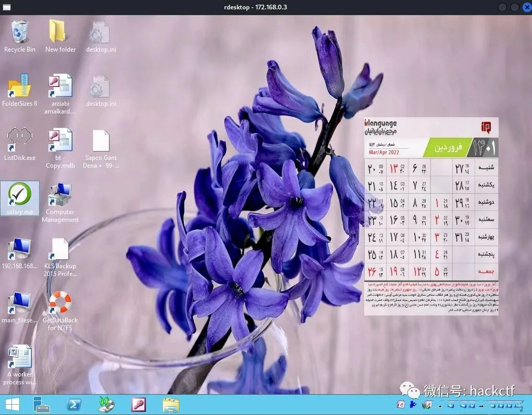Image resolution: width=532 pixels, height=415 pixels.
Task: Select the salary.exe shortcut
Action: [x=20, y=199]
